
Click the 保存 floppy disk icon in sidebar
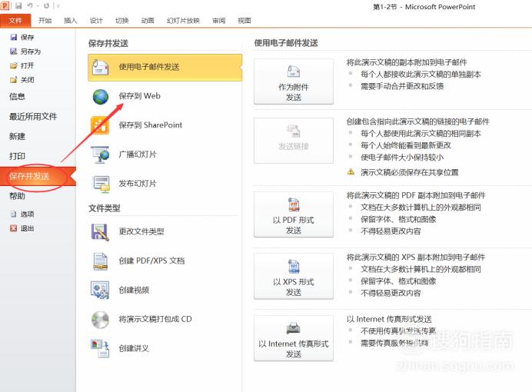point(14,37)
